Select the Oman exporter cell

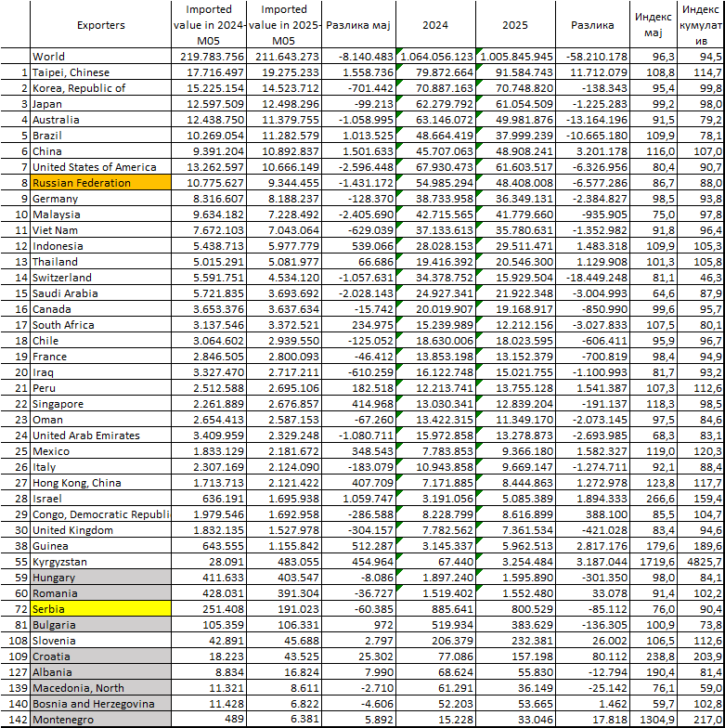(x=100, y=420)
